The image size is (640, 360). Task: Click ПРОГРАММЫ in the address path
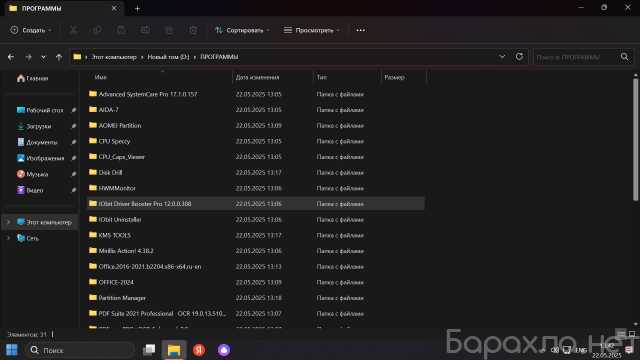point(219,57)
